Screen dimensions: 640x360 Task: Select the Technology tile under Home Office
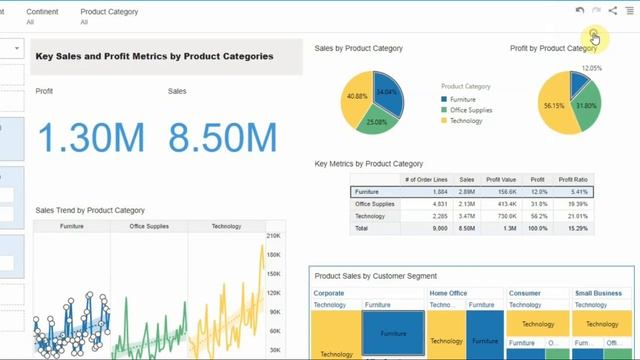pos(446,335)
